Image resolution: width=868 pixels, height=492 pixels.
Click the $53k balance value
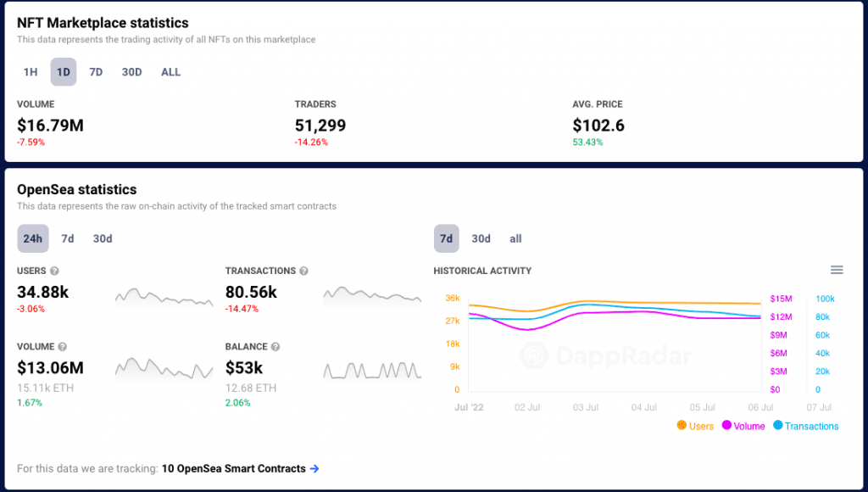244,368
